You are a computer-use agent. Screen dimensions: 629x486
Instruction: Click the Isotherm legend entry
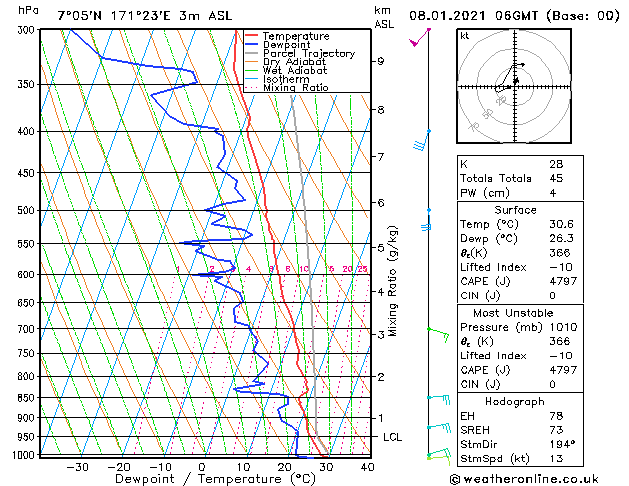coord(277,79)
